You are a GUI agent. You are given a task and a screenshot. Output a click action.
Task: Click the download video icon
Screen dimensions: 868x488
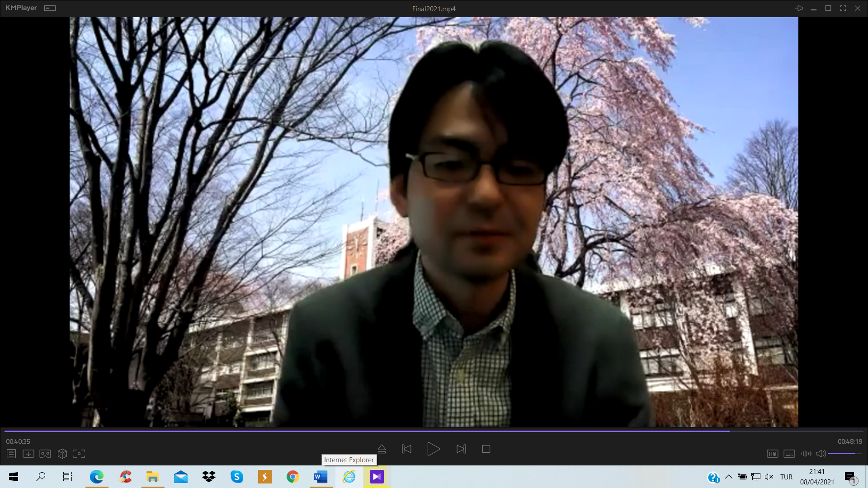[28, 454]
